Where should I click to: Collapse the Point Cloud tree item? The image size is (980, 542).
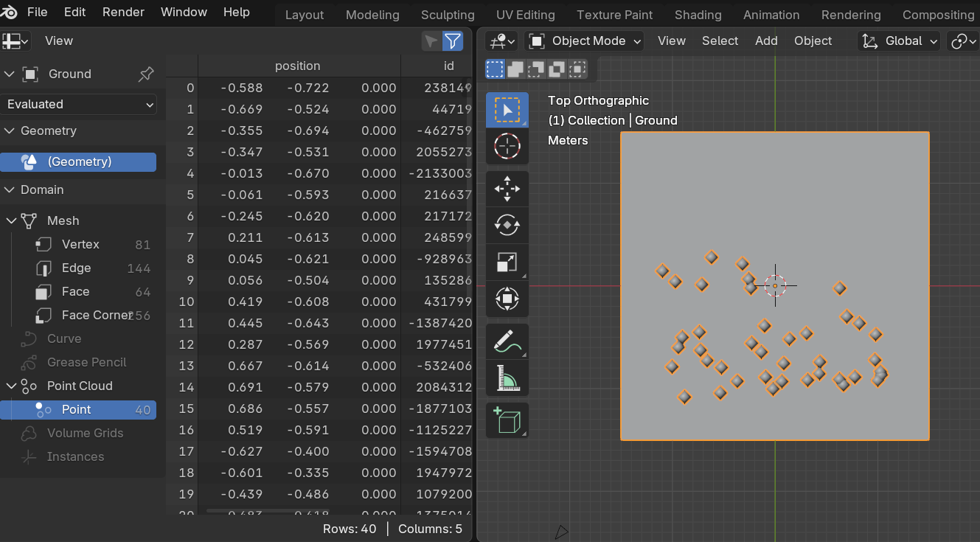coord(11,386)
